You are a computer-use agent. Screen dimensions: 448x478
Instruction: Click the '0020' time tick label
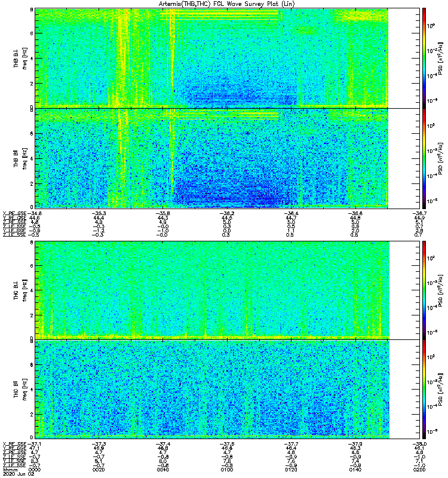coord(99,470)
